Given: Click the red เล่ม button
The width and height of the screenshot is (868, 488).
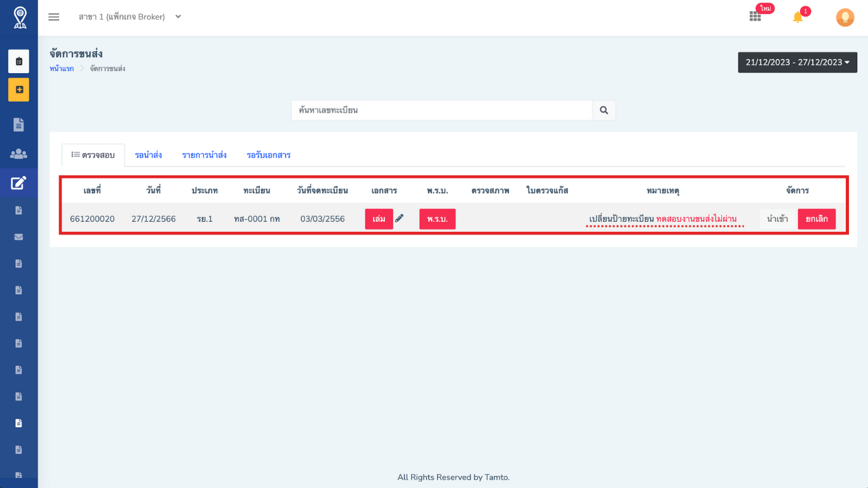Looking at the screenshot, I should coord(379,219).
